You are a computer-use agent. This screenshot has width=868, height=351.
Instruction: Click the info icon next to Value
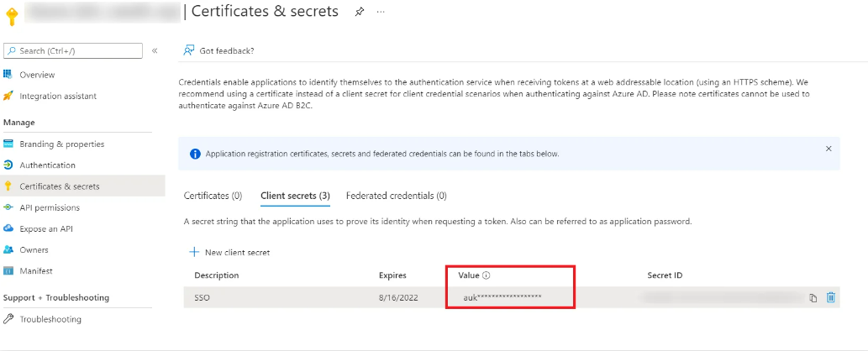coord(486,275)
